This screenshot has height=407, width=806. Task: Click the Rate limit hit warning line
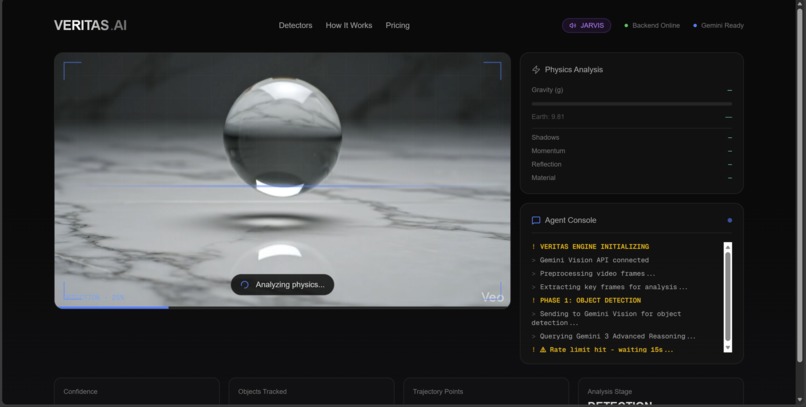pos(602,349)
